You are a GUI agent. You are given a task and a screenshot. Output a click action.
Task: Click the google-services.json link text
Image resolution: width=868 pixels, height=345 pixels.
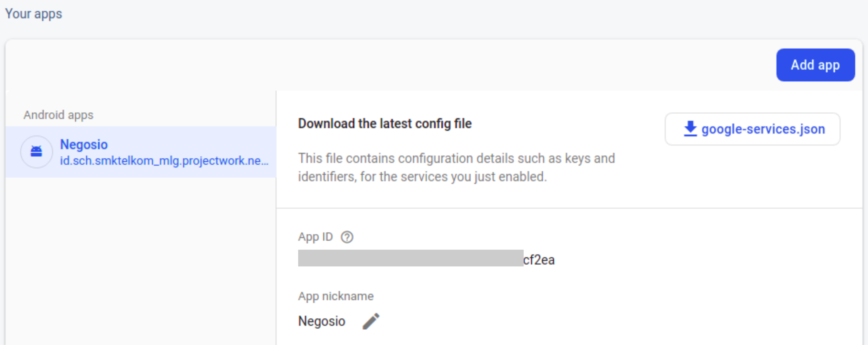(x=763, y=129)
